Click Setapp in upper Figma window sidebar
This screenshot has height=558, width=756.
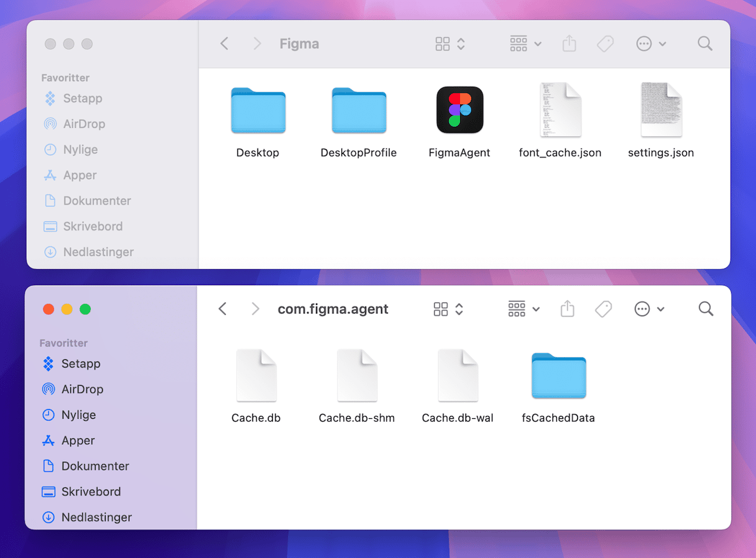coord(82,98)
